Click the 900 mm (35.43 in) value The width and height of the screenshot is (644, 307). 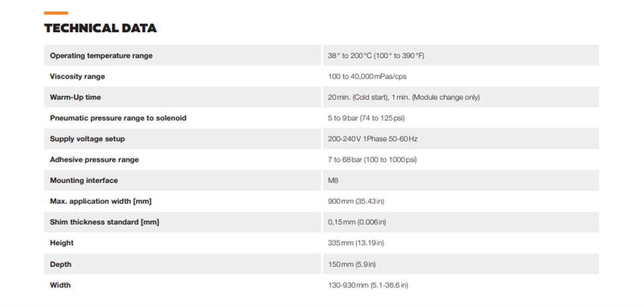point(356,202)
